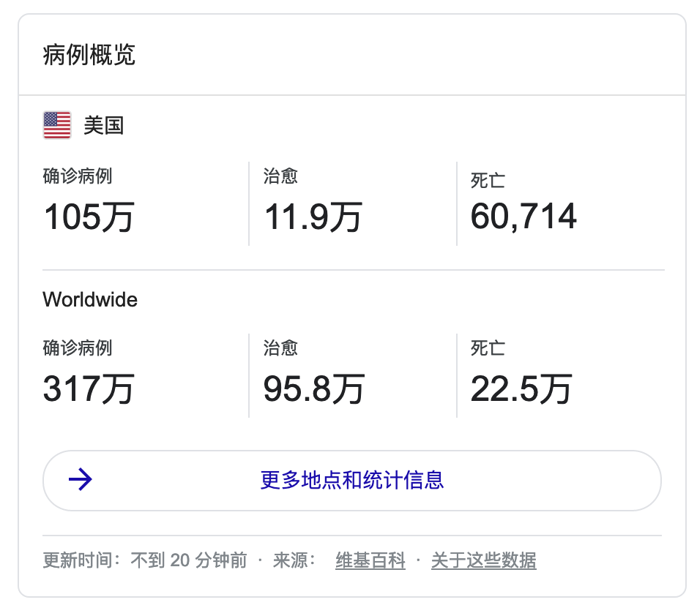Open 更多地点和统计信息 button

352,481
